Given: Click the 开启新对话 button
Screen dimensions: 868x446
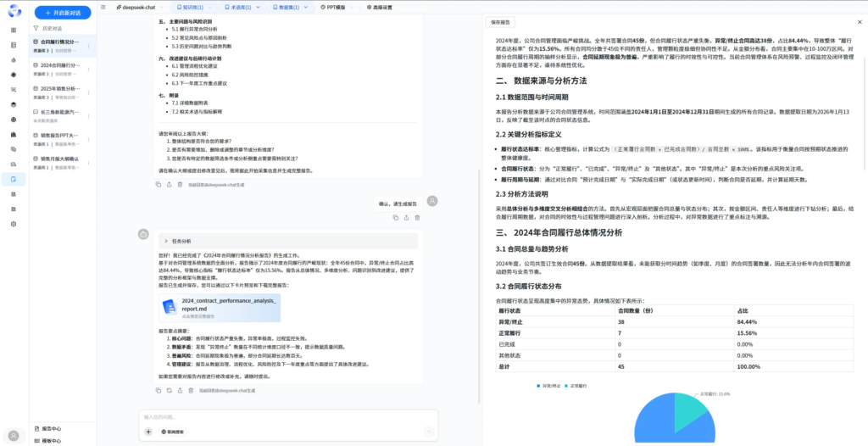Looking at the screenshot, I should [x=62, y=13].
